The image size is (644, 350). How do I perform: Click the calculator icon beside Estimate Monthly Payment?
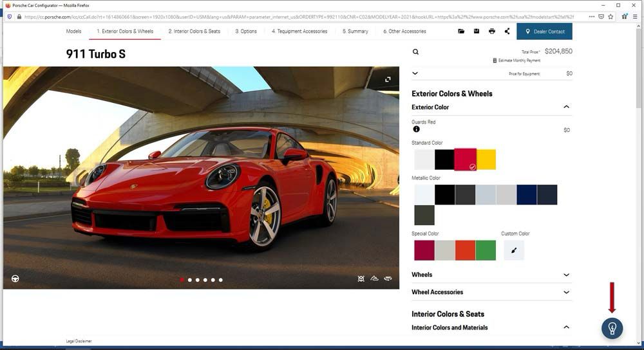point(495,60)
